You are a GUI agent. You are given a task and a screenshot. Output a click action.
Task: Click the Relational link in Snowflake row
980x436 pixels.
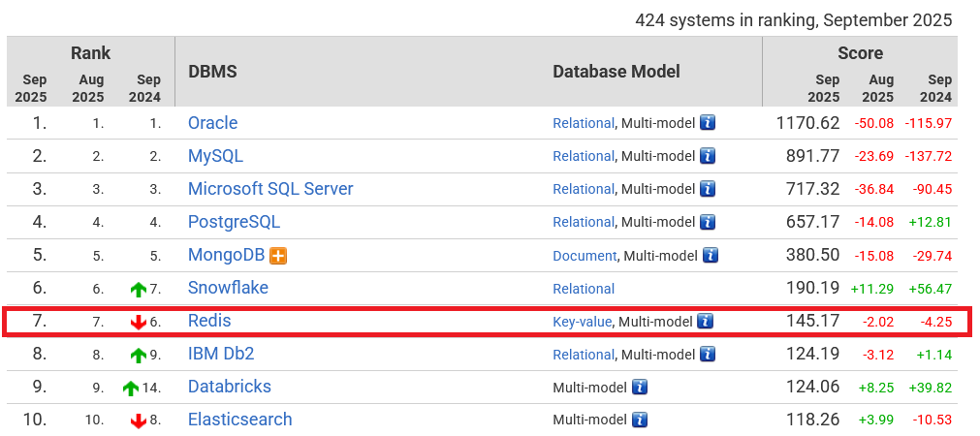pos(584,289)
